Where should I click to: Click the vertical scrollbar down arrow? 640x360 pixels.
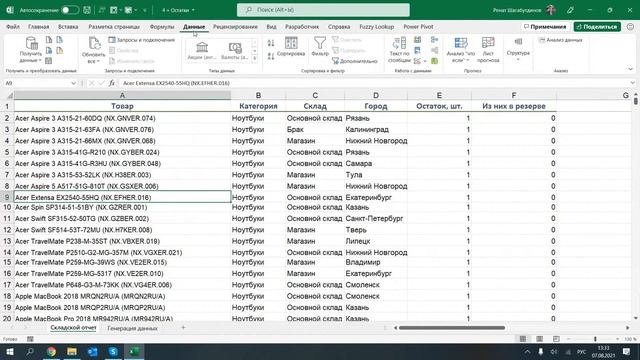point(636,318)
